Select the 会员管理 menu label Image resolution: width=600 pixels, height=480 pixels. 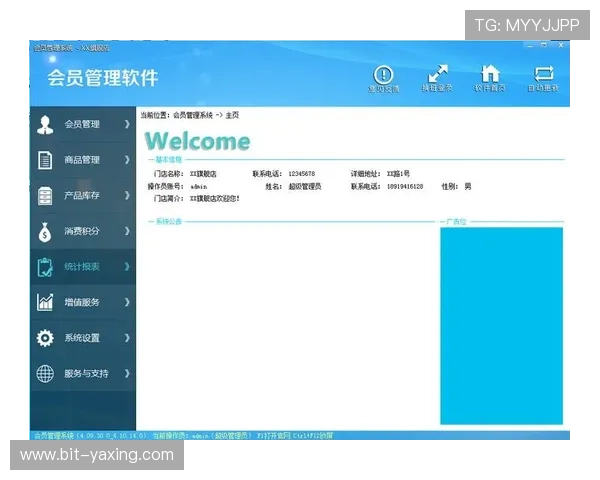pyautogui.click(x=82, y=124)
